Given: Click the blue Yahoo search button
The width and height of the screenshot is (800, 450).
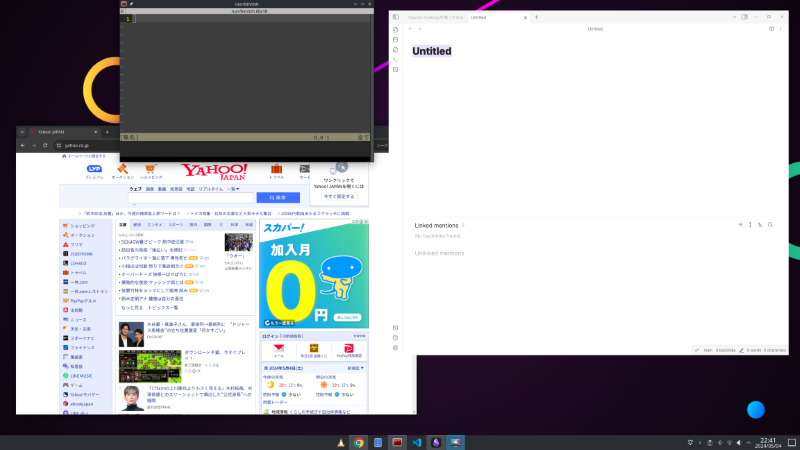Looking at the screenshot, I should (277, 197).
